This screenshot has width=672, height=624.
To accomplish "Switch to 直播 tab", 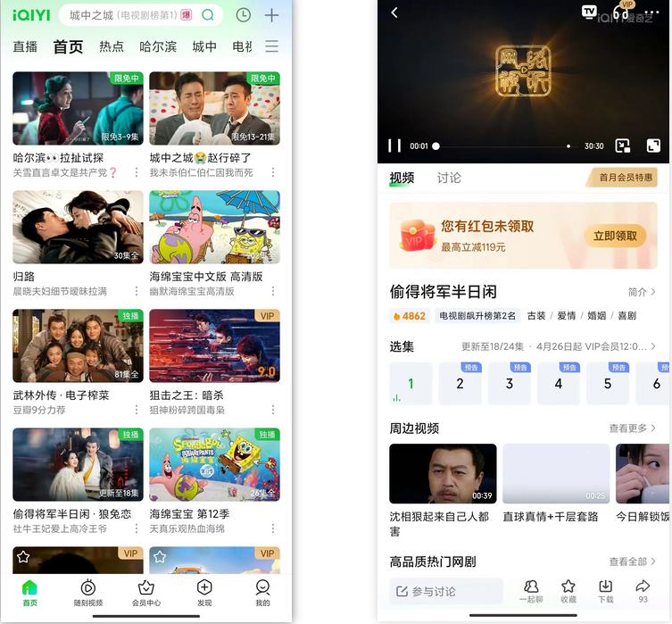I will click(25, 46).
